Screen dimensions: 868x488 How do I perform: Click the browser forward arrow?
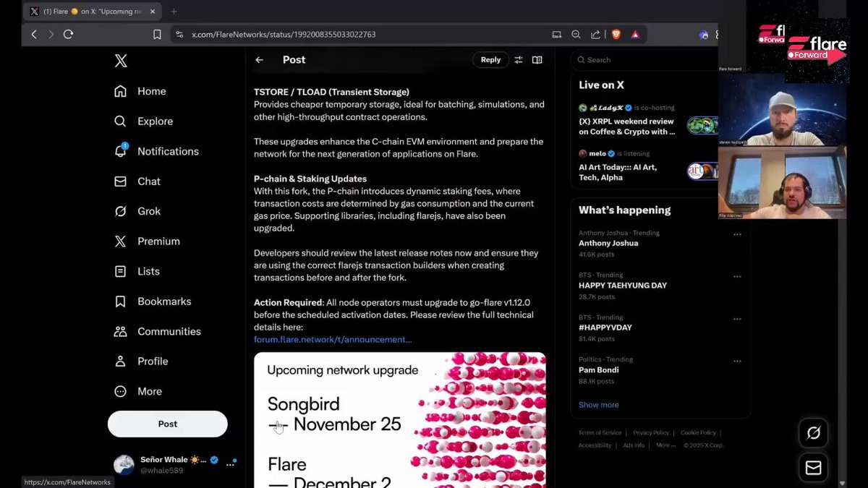pyautogui.click(x=51, y=34)
